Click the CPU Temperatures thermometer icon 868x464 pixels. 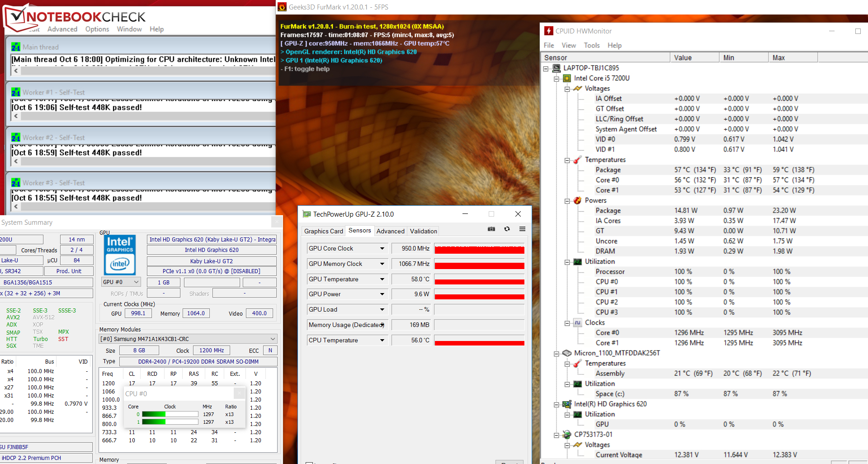coord(578,160)
